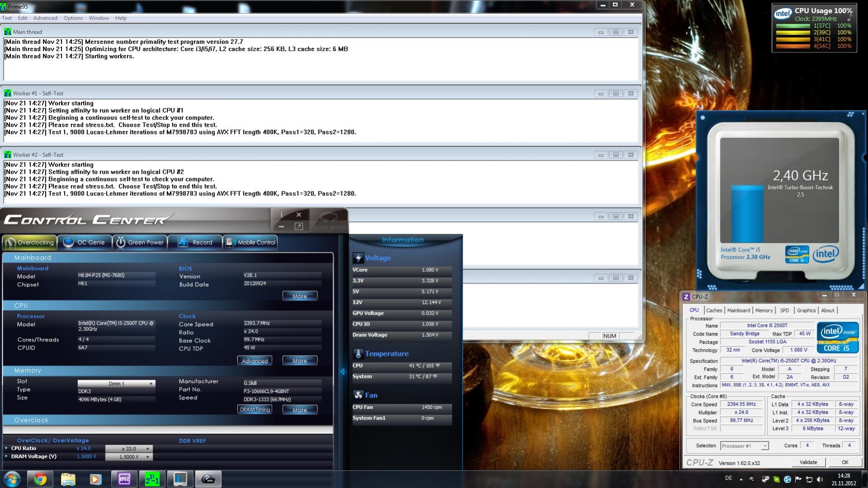Open the OC Genie tab
868x488 pixels.
pos(85,242)
